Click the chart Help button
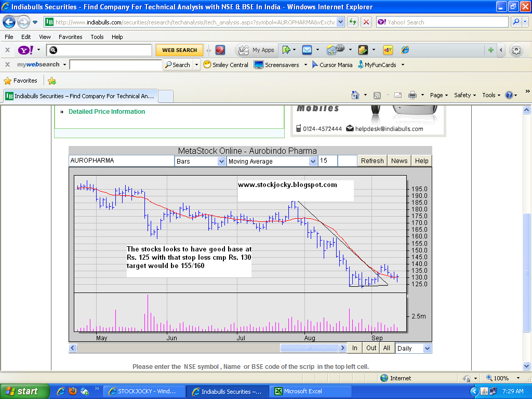Viewport: 532px width, 399px height. (421, 161)
